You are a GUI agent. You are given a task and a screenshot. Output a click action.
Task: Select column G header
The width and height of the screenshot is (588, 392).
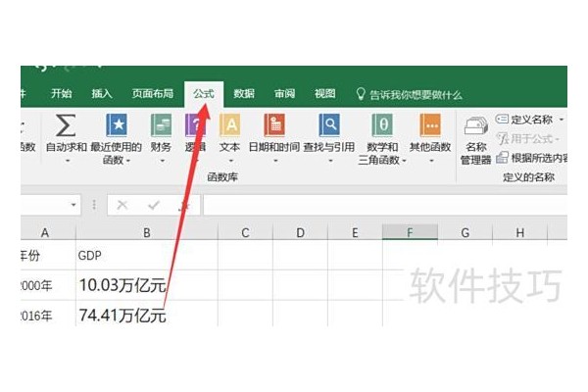click(x=465, y=233)
